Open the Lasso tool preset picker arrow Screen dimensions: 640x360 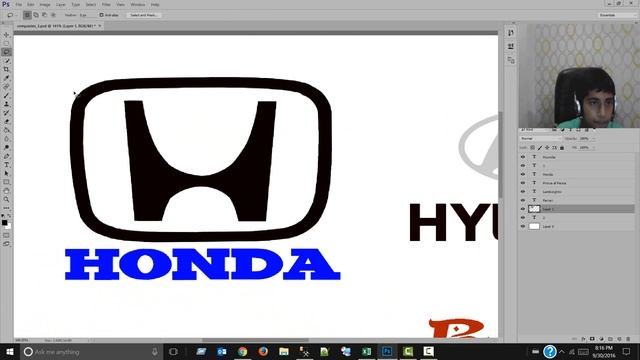(x=16, y=15)
